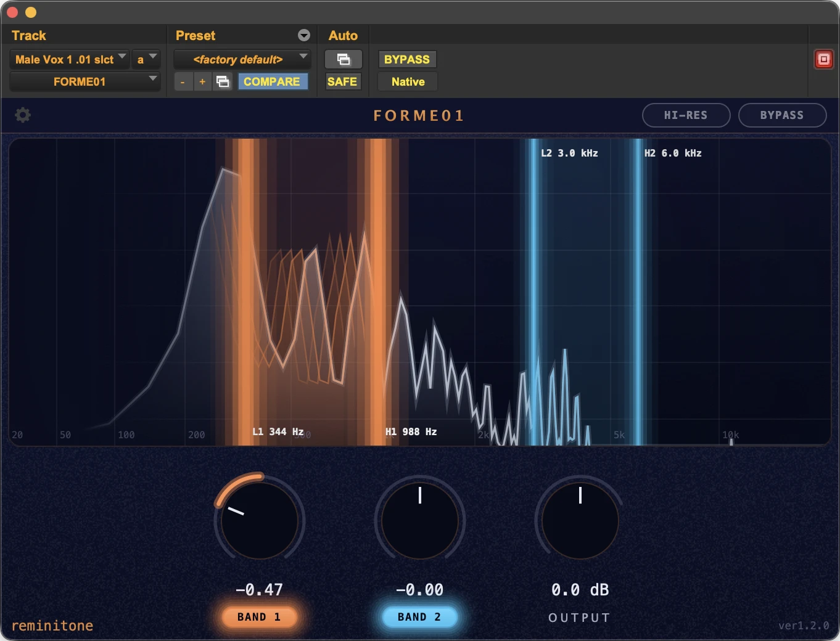840x641 pixels.
Task: Open the FORME01 plugin selector dropdown
Action: [85, 81]
